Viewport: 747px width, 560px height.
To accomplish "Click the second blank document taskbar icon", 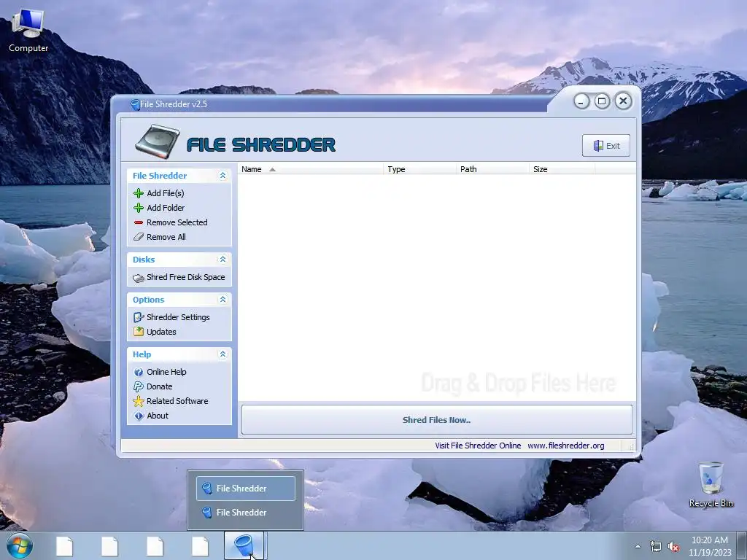I will click(x=110, y=546).
